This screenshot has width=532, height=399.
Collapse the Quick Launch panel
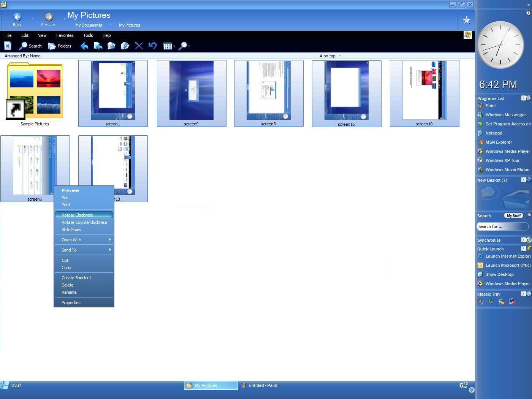point(523,249)
